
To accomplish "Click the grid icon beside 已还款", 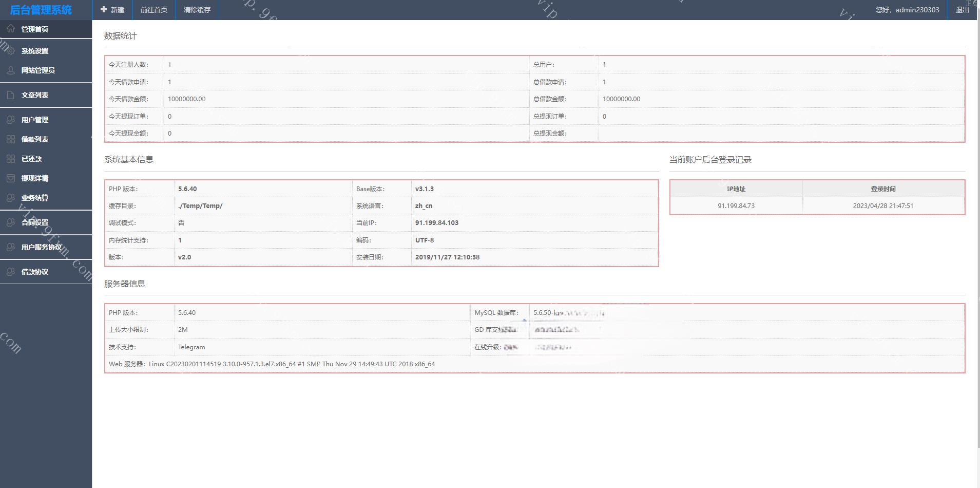I will pos(11,159).
